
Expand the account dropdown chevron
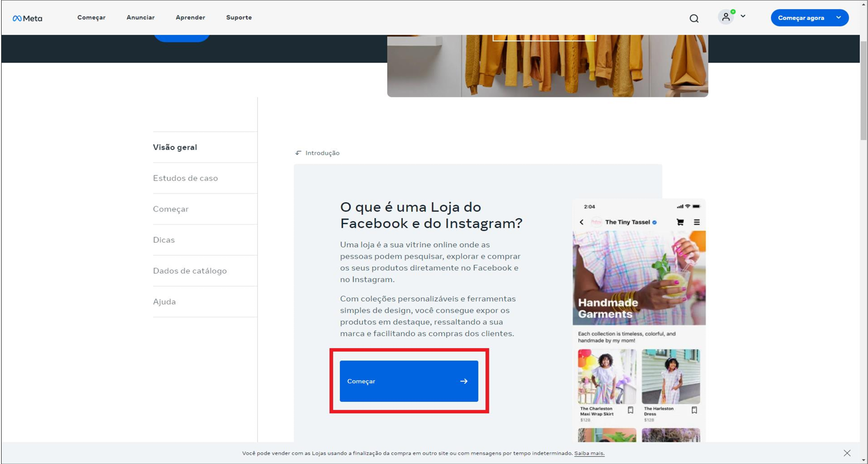[x=743, y=16]
